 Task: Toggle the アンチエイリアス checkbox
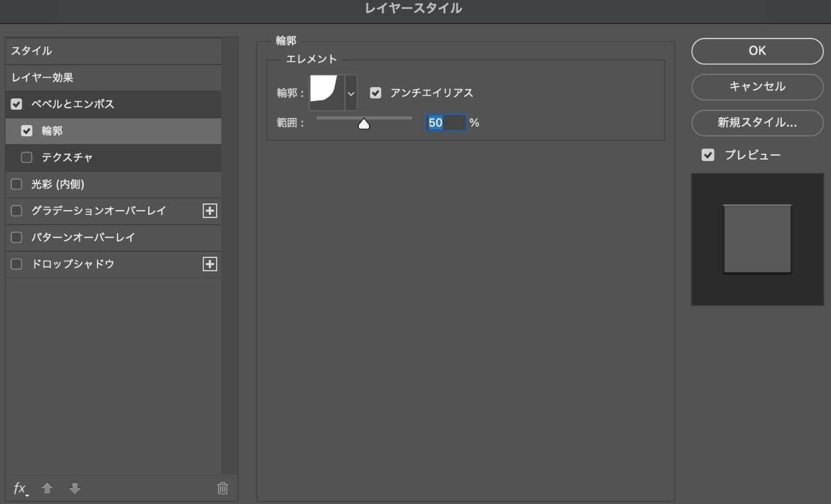tap(376, 93)
